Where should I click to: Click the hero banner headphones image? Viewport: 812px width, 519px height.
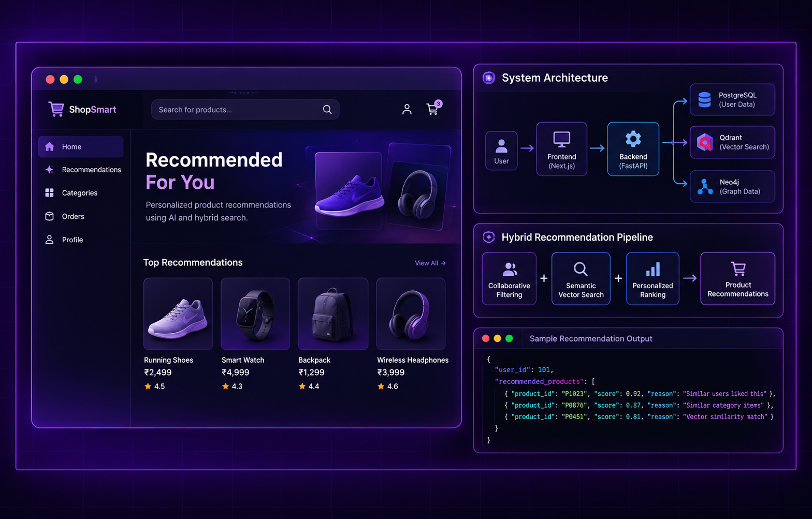tap(417, 195)
